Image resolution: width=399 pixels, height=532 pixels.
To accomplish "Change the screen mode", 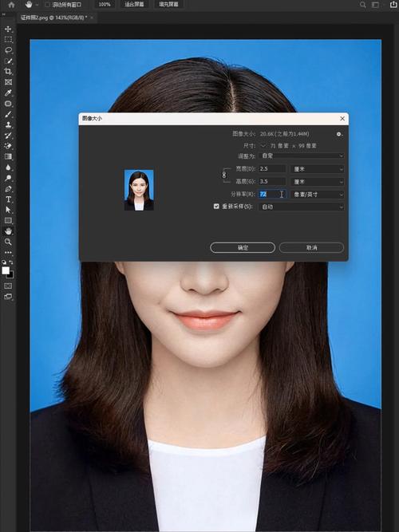I will pos(8,297).
